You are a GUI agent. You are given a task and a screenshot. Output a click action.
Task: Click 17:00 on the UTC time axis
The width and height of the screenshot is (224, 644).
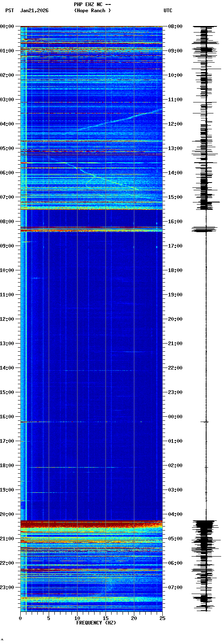click(x=175, y=246)
